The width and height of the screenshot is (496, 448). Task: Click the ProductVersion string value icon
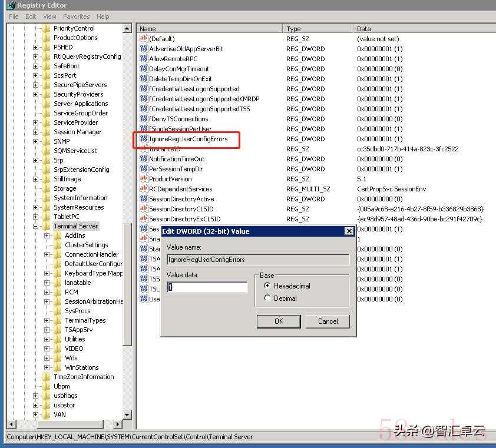(x=143, y=179)
